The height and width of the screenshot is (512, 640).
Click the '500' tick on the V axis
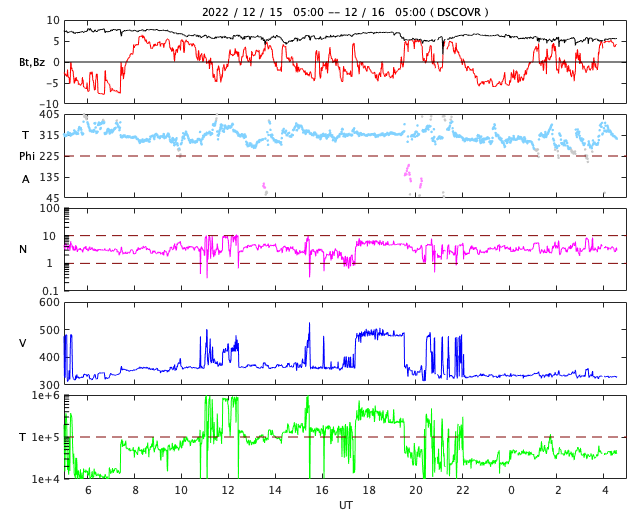pyautogui.click(x=49, y=330)
